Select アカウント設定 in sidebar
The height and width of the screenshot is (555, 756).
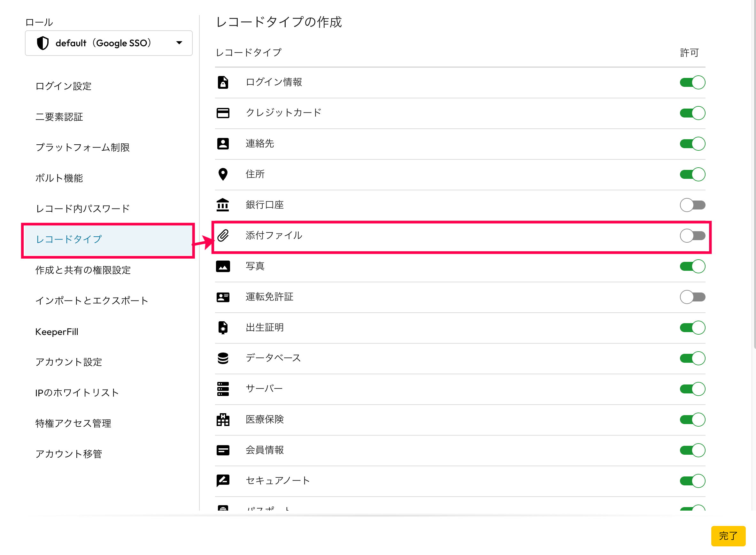coord(69,362)
